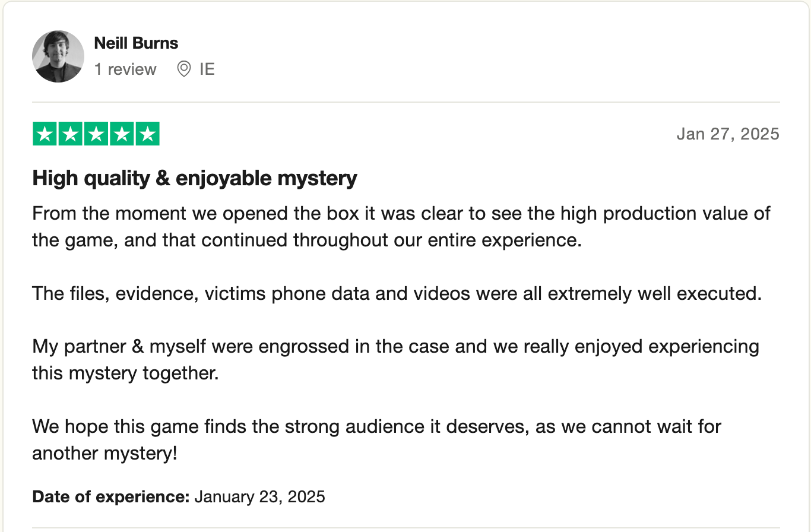Click the second green rating star
Screen dimensions: 811x532
71,134
